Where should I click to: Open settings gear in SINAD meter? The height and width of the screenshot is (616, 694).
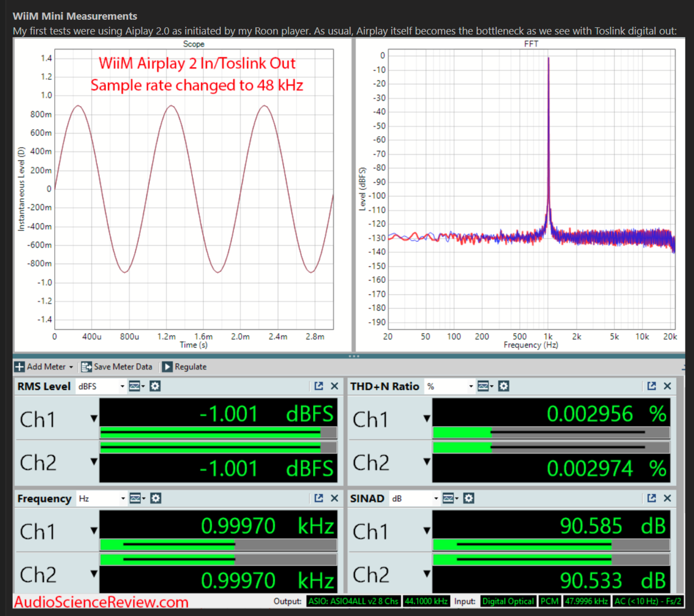point(469,499)
